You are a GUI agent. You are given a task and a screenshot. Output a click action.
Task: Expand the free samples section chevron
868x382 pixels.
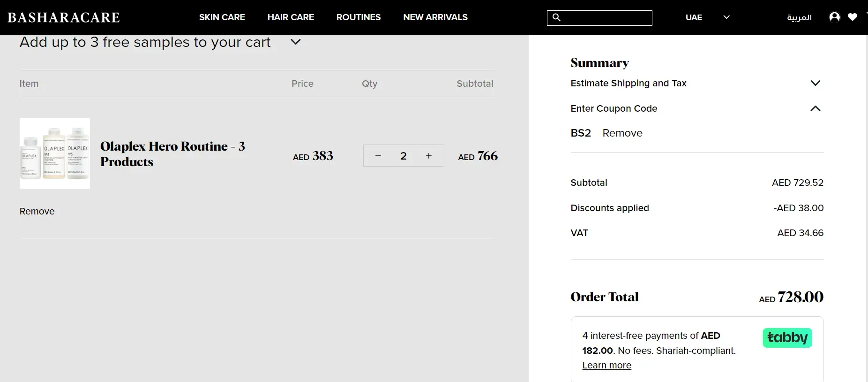click(295, 42)
